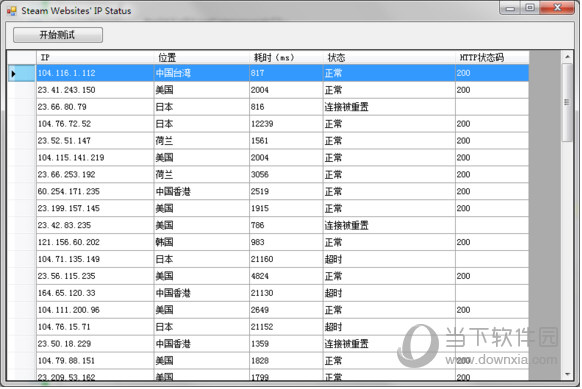Click time cell 12239

[x=286, y=124]
